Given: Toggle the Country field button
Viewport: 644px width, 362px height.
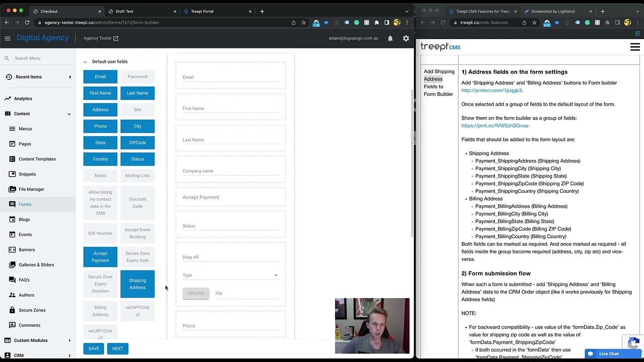Looking at the screenshot, I should tap(100, 159).
